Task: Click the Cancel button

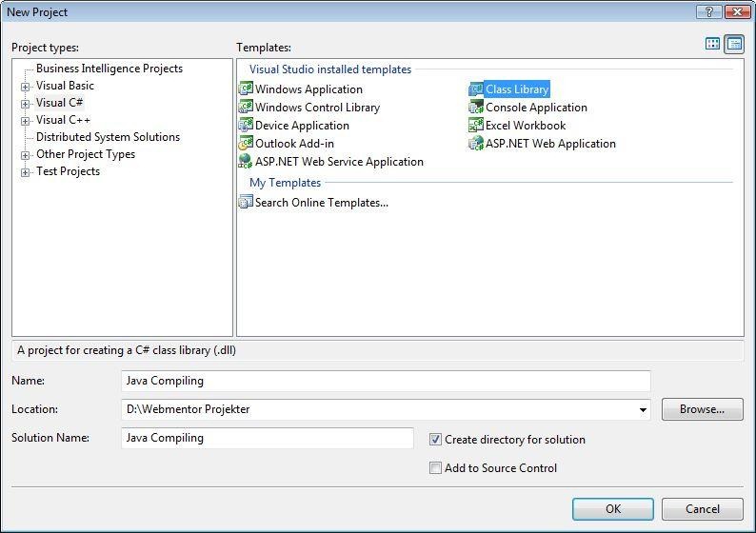Action: point(703,509)
